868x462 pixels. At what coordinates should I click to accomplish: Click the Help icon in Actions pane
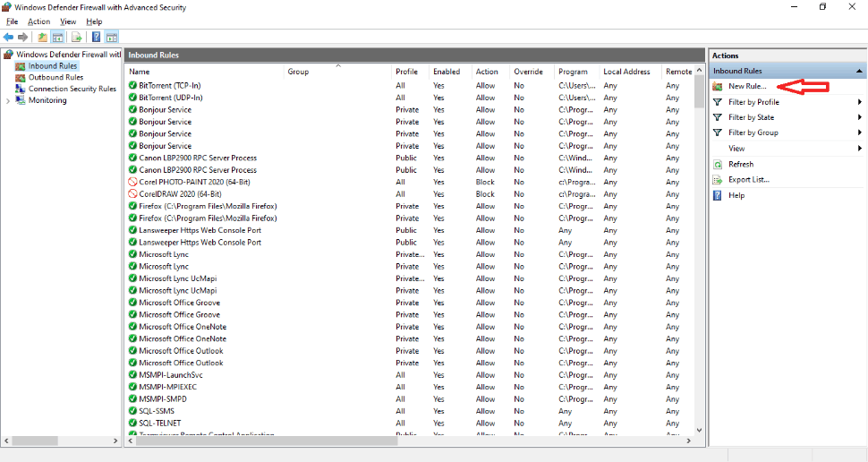pos(718,195)
